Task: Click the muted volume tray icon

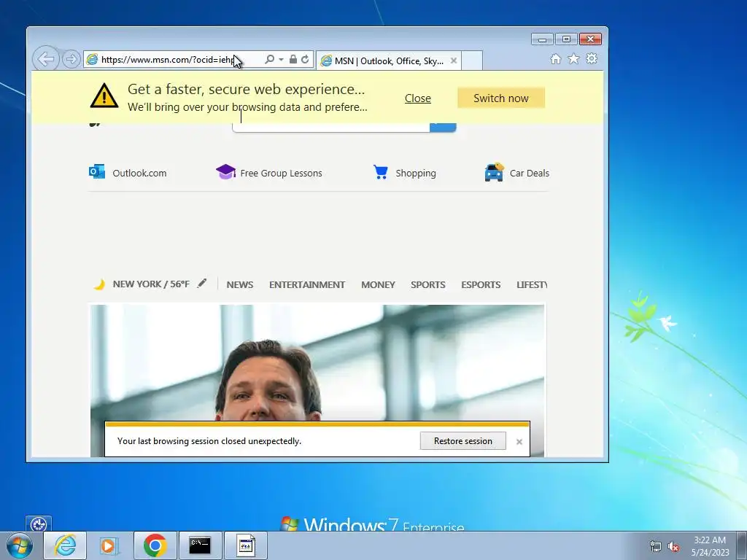Action: point(673,546)
